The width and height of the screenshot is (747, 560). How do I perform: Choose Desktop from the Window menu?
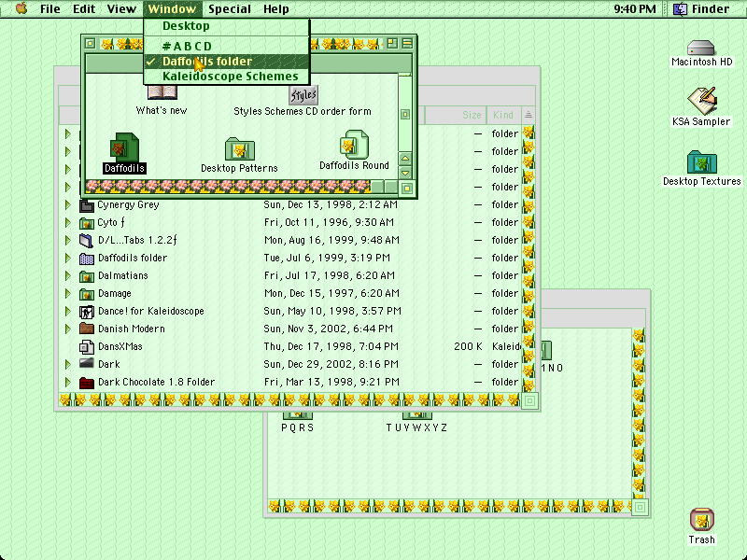tap(227, 26)
